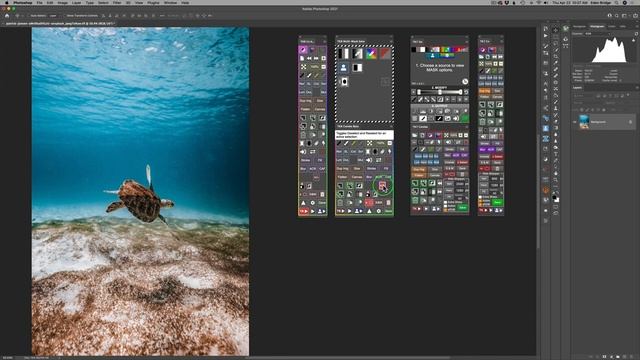This screenshot has height=360, width=640.
Task: Click the first black-white stripes icon in TK8 Multi-Mask
Action: click(x=344, y=53)
